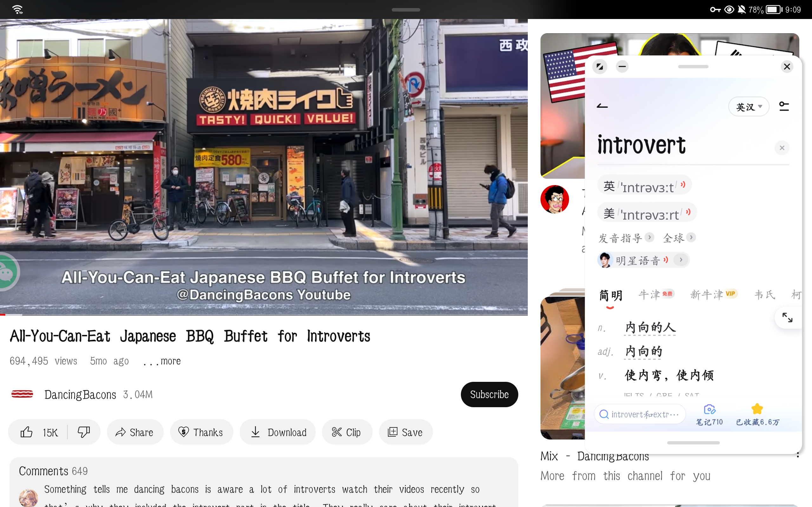This screenshot has width=812, height=507.
Task: Expand the definition panel fullscreen
Action: tap(787, 317)
